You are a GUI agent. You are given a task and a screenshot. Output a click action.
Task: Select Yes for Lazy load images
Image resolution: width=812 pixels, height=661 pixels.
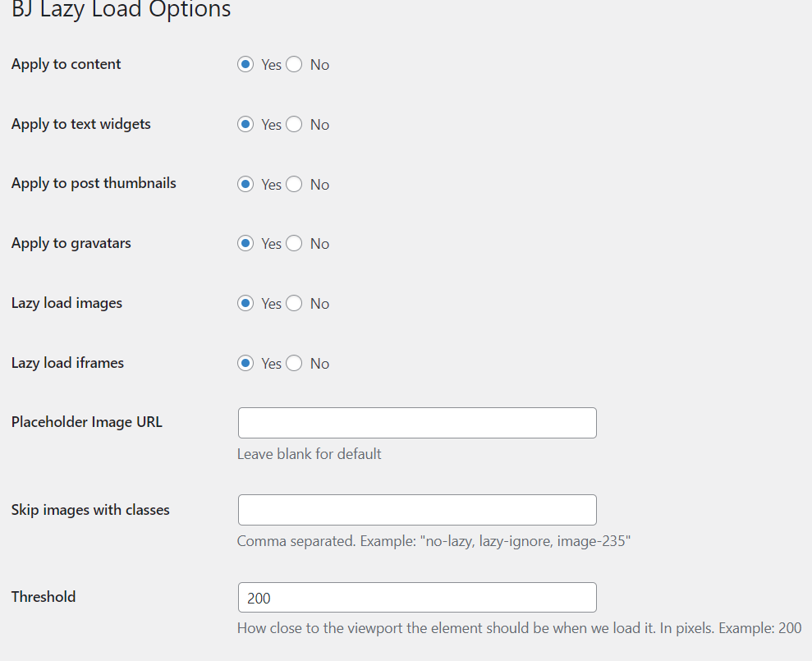pyautogui.click(x=245, y=303)
